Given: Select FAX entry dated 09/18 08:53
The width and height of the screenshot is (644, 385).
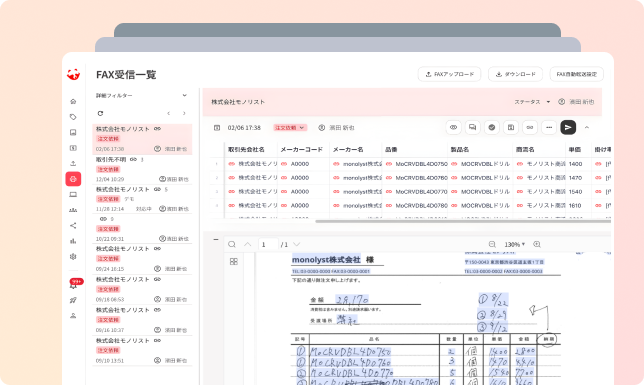Looking at the screenshot, I should (x=142, y=289).
